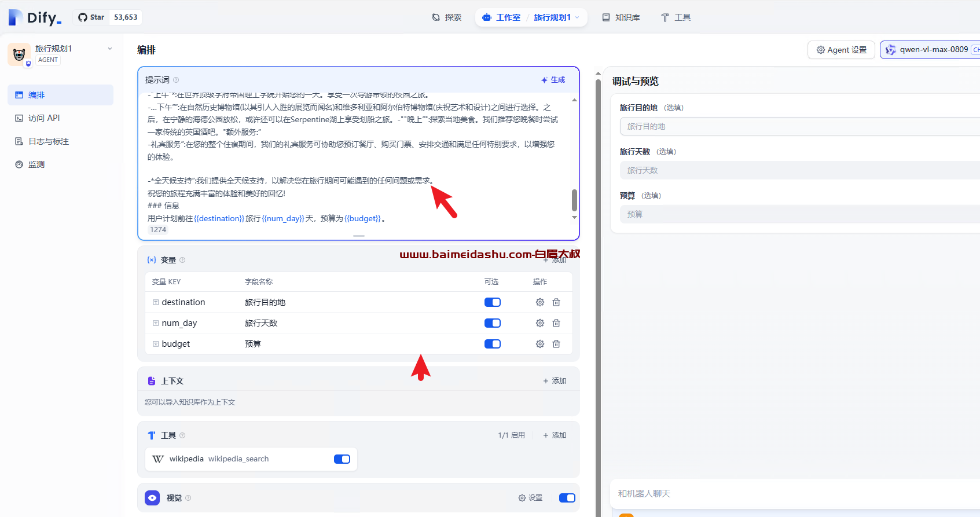980x517 pixels.
Task: Click the prompt box resize handle
Action: (x=359, y=236)
